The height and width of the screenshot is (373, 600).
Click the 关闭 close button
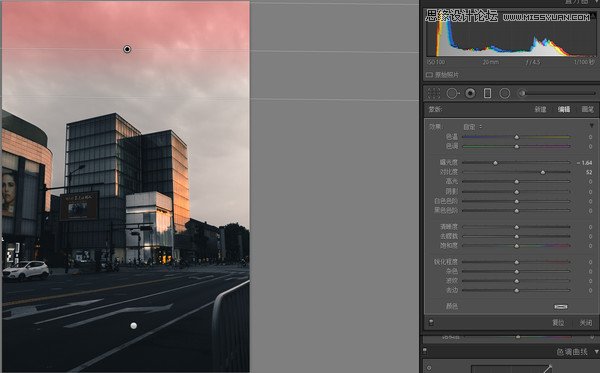click(585, 323)
